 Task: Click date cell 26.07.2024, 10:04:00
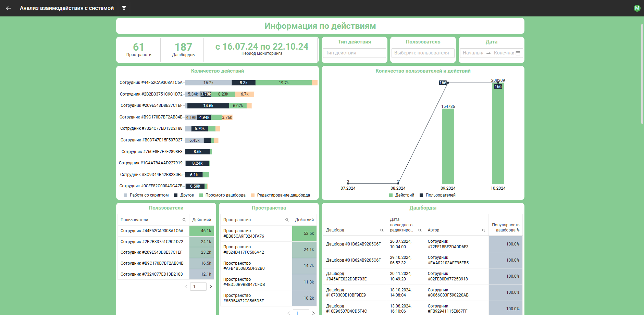tap(406, 244)
